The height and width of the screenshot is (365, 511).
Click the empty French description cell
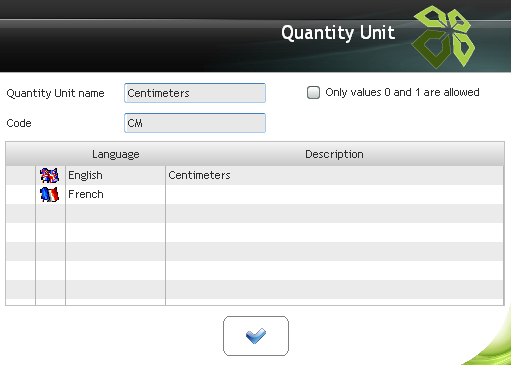pyautogui.click(x=334, y=194)
